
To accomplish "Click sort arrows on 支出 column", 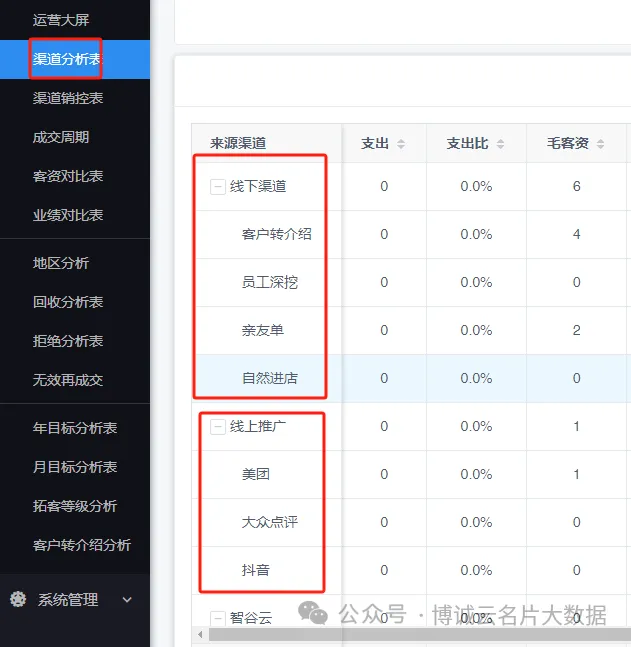I will pos(401,144).
